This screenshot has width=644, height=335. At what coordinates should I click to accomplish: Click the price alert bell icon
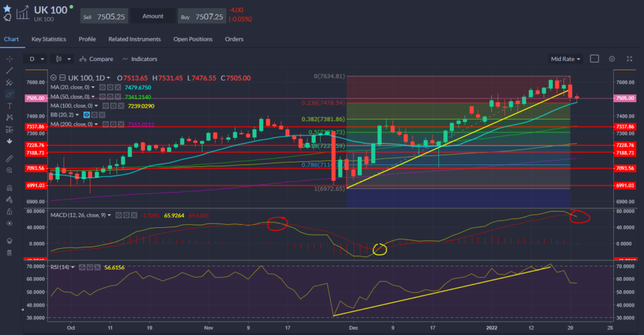[7, 18]
